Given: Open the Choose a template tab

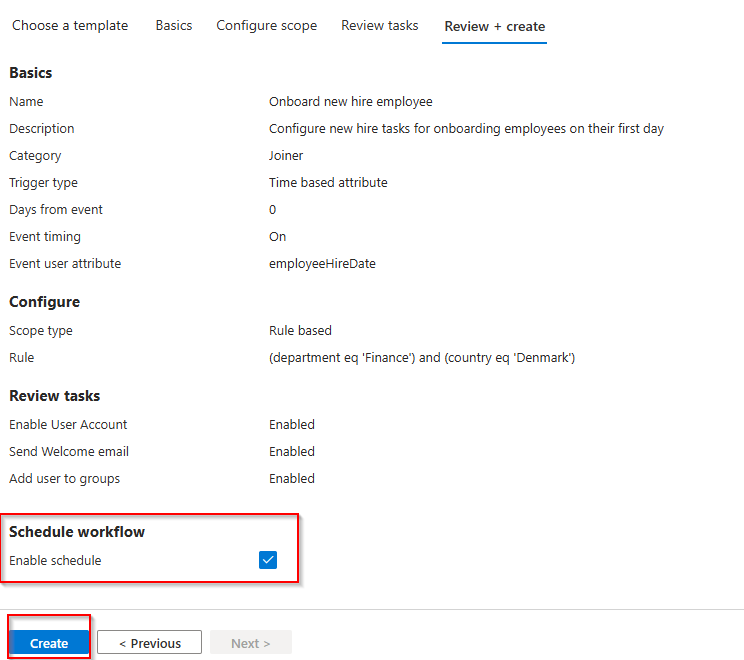Looking at the screenshot, I should pyautogui.click(x=70, y=25).
